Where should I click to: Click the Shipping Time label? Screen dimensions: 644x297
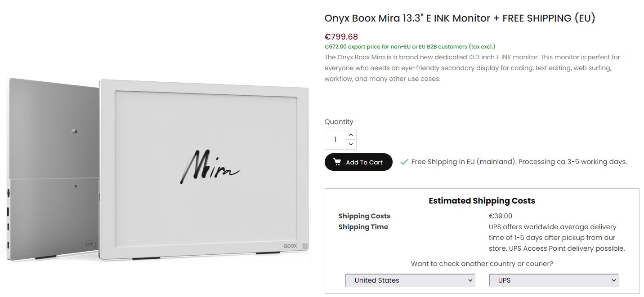pos(363,227)
